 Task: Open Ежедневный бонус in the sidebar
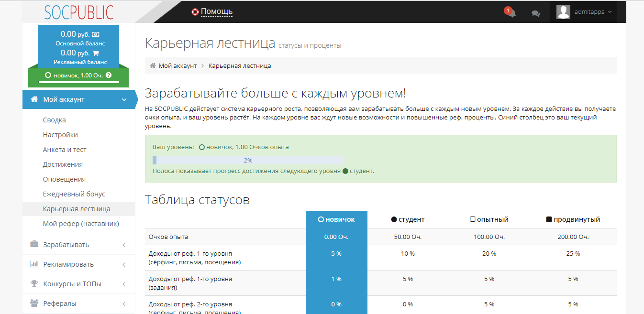point(74,194)
